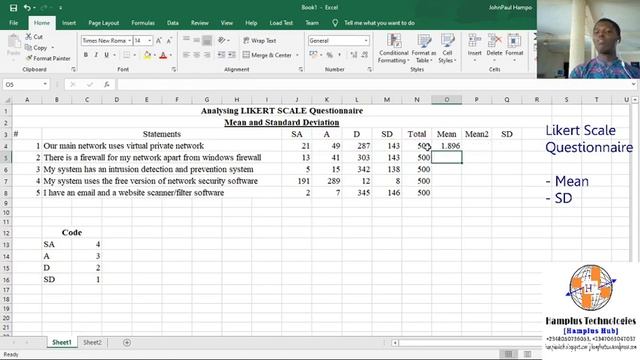Open Font group dialog launcher
The width and height of the screenshot is (640, 360).
point(174,70)
